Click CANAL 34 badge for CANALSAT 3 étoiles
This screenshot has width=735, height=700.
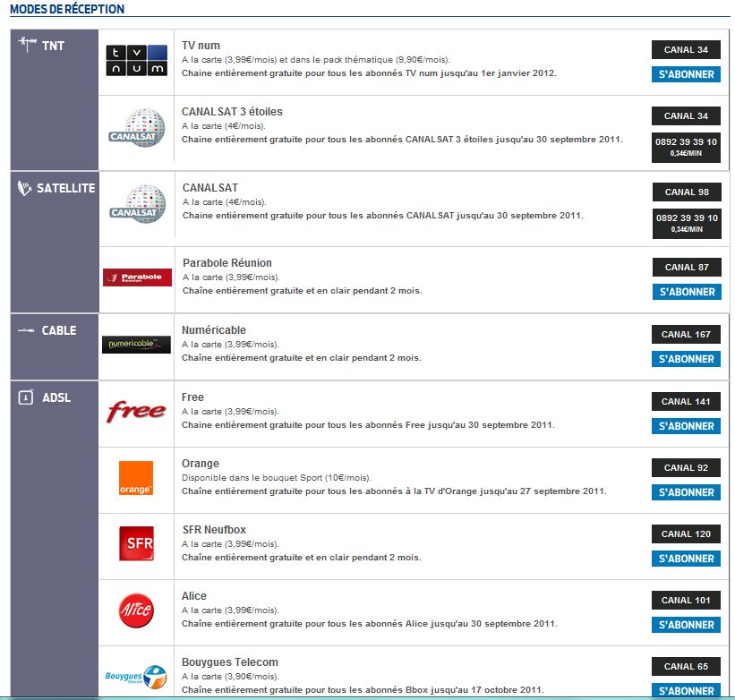tap(686, 115)
